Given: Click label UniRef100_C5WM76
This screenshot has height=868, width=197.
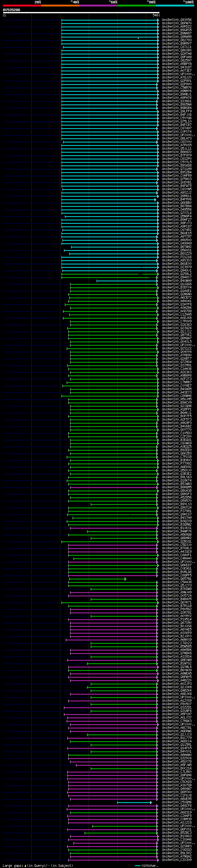Looking at the screenshot, I should coord(177,88).
